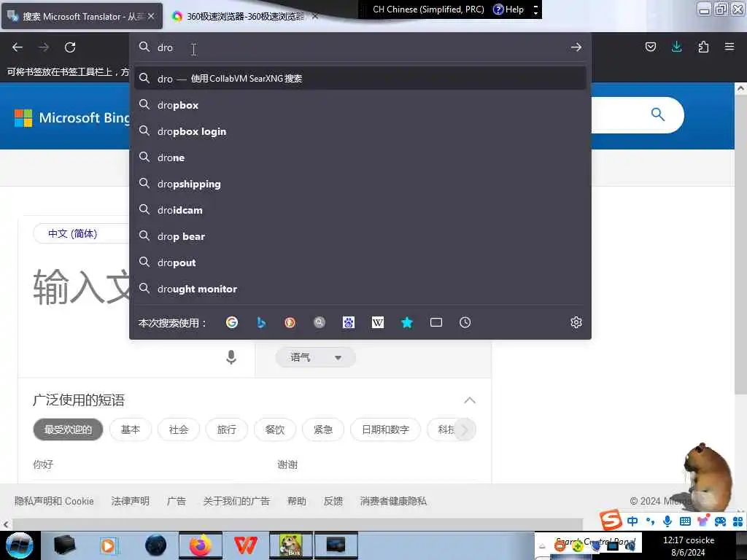Select the drop bear suggestion
Viewport: 747px width, 560px height.
[x=360, y=237]
